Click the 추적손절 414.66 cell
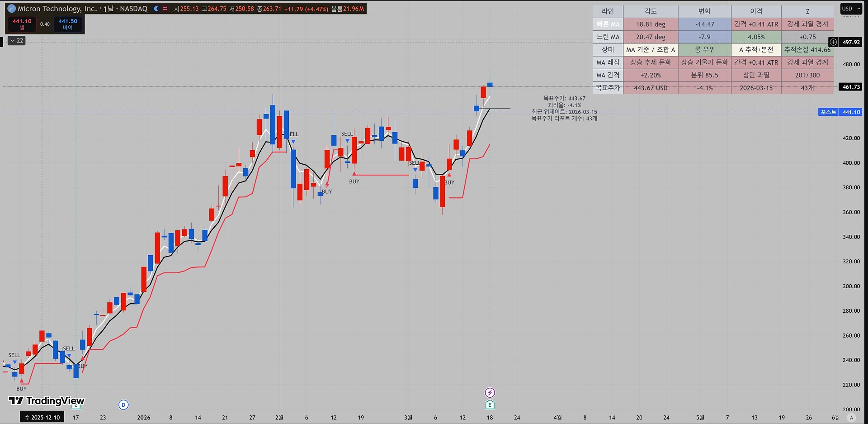This screenshot has height=424, width=868. point(807,49)
